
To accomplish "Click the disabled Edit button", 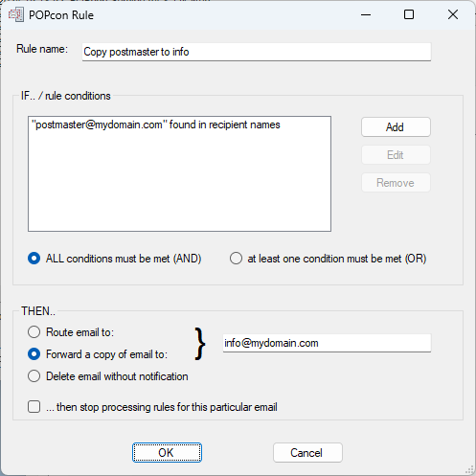I will pyautogui.click(x=396, y=155).
